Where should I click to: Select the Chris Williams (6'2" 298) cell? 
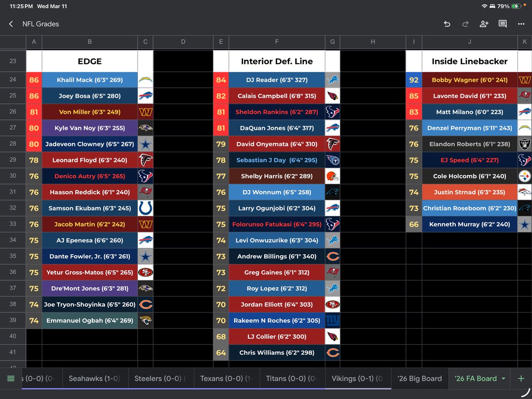[277, 352]
